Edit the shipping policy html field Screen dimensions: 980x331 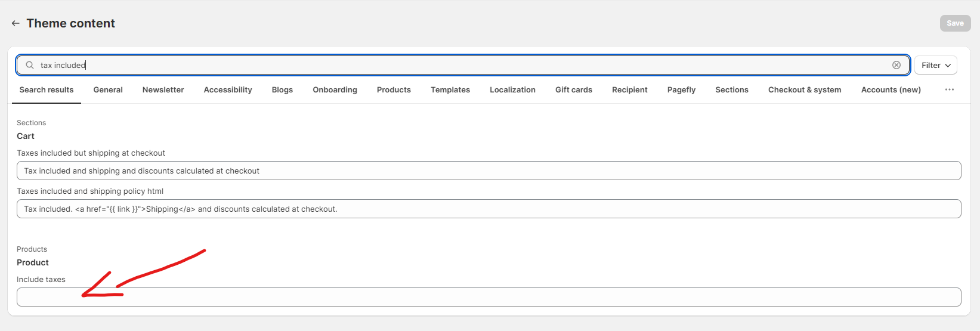[489, 209]
